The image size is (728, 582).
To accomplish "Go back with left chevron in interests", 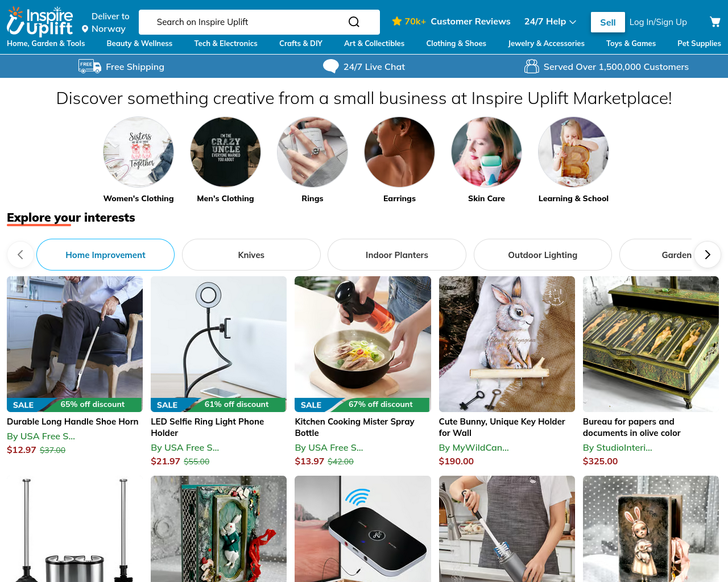I will pyautogui.click(x=20, y=255).
